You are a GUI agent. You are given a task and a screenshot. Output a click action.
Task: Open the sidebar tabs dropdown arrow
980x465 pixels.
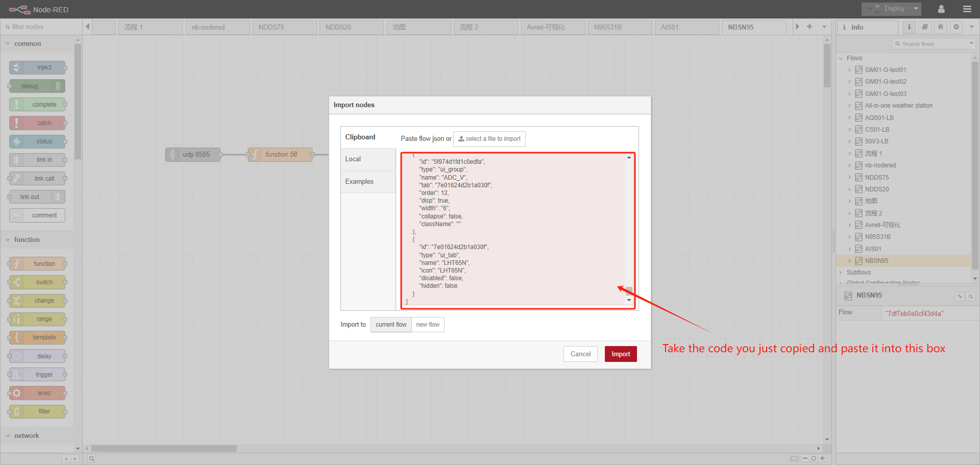point(971,27)
